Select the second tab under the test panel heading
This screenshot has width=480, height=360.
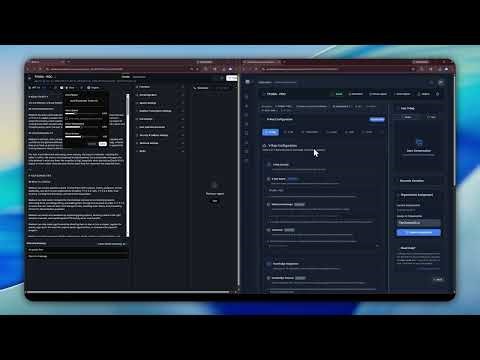click(431, 117)
